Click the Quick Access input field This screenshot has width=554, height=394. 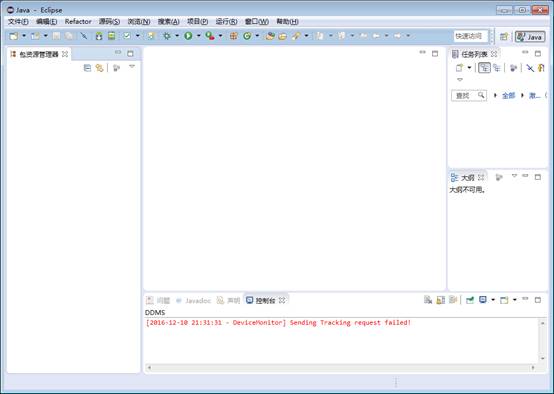[471, 36]
